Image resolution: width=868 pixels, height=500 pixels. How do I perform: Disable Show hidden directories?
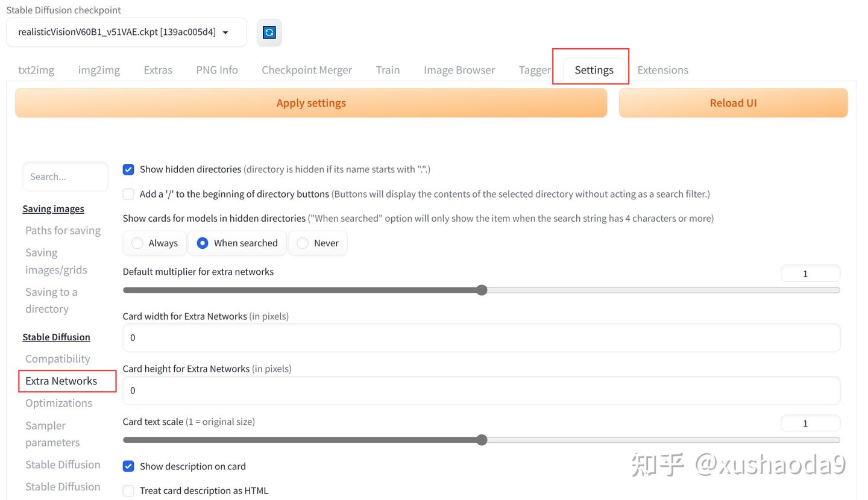coord(128,169)
